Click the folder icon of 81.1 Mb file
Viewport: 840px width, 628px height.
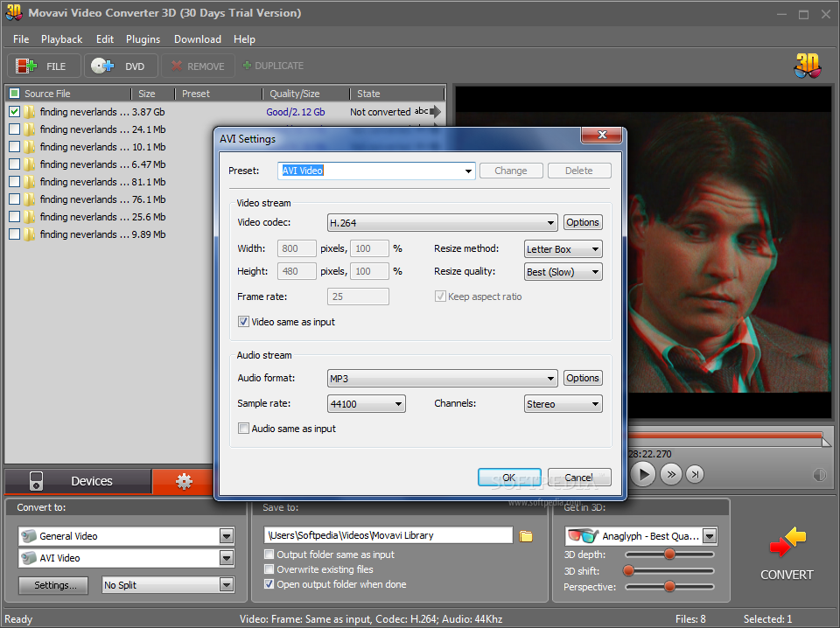[x=30, y=182]
